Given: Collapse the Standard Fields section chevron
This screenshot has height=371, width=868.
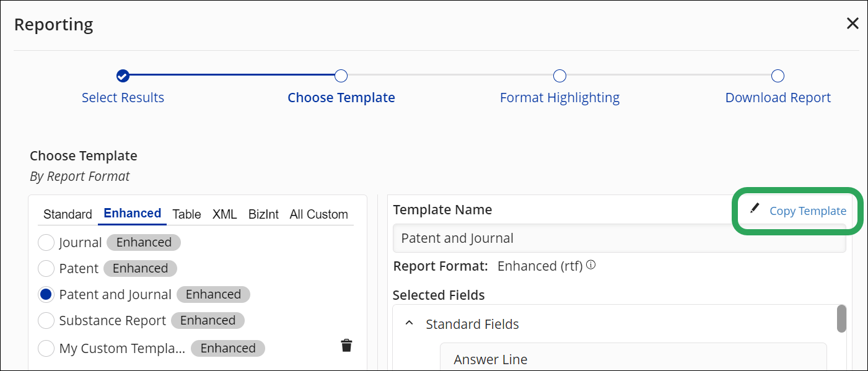Looking at the screenshot, I should pyautogui.click(x=409, y=324).
